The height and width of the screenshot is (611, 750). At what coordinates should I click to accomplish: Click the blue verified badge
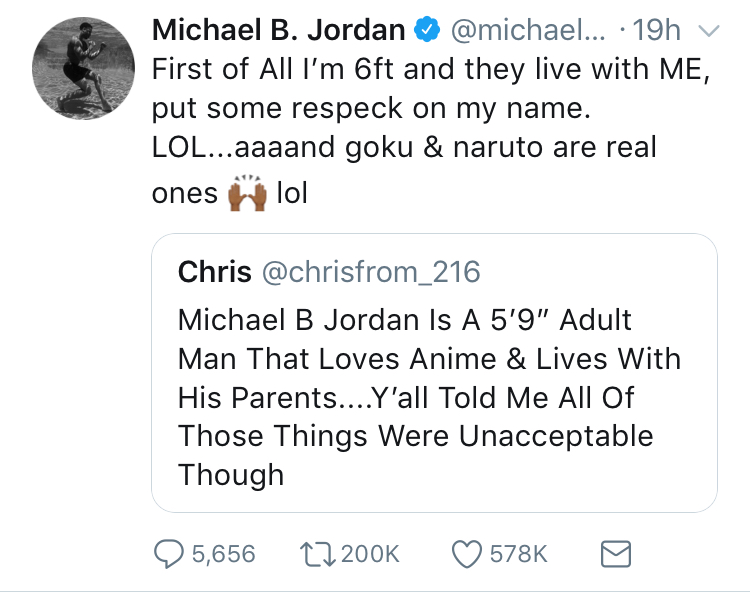pyautogui.click(x=427, y=31)
